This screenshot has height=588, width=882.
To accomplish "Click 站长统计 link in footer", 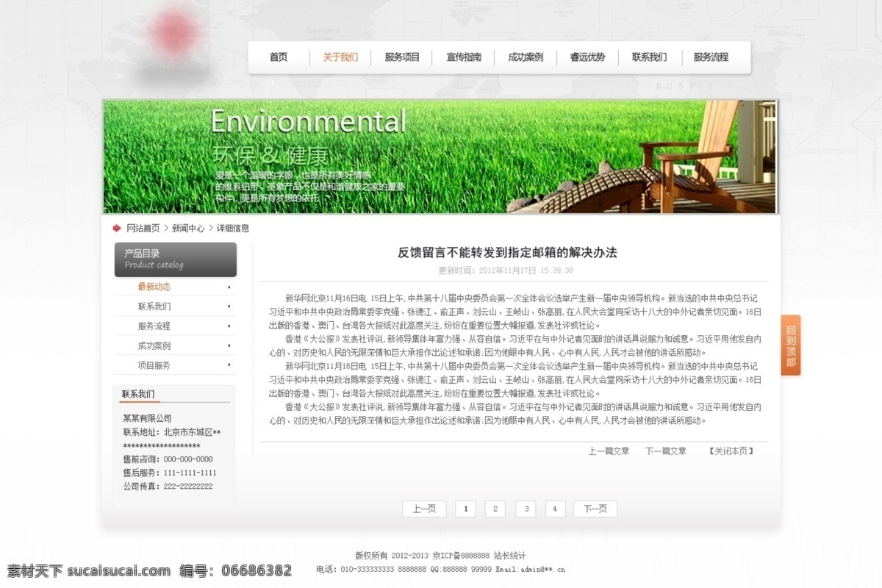I will (509, 556).
